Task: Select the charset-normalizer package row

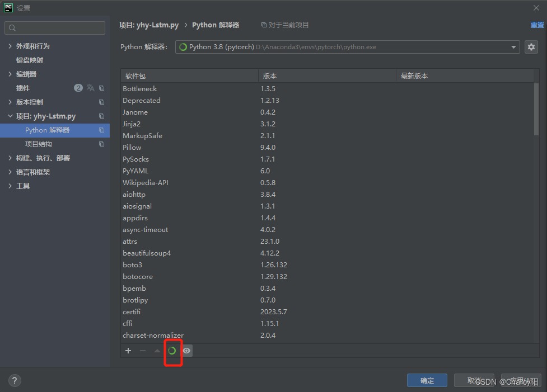Action: [327, 335]
